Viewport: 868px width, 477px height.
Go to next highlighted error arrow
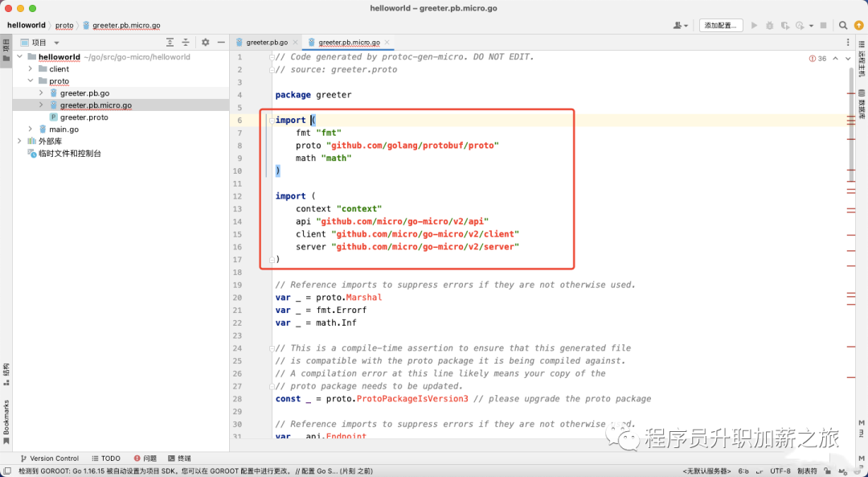(849, 58)
